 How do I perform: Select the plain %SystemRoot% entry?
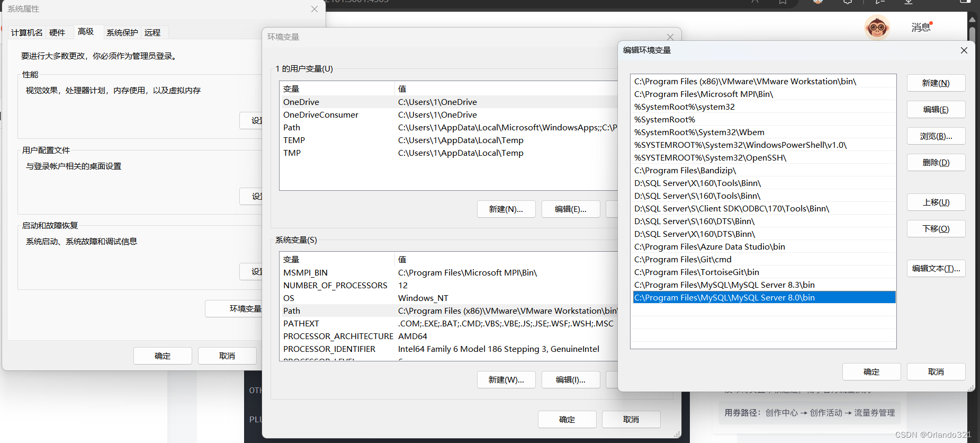click(763, 119)
